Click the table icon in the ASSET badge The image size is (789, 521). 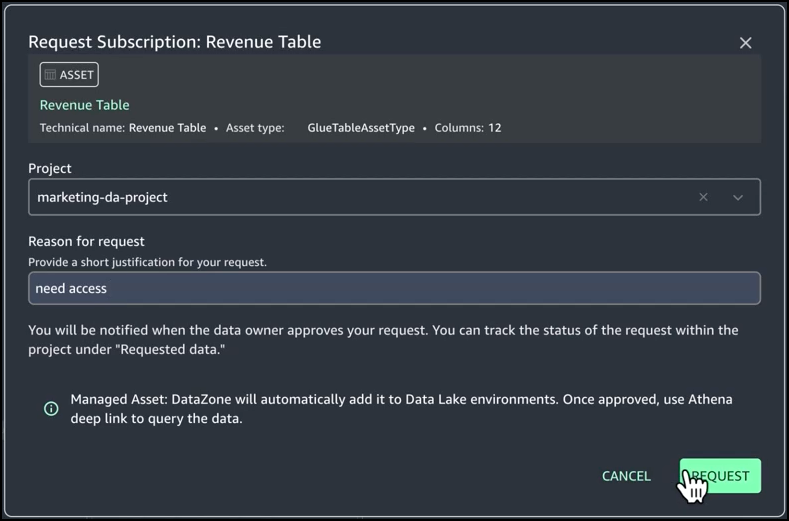coord(50,75)
